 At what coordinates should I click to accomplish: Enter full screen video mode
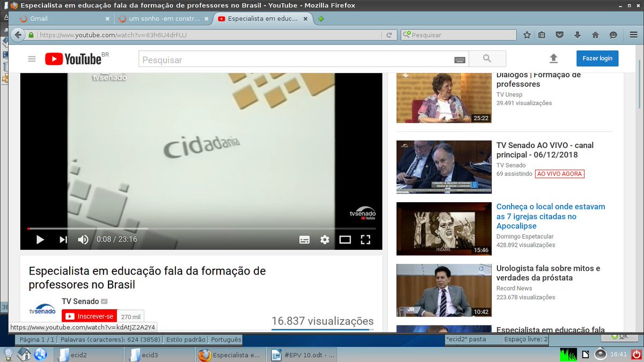[x=365, y=240]
